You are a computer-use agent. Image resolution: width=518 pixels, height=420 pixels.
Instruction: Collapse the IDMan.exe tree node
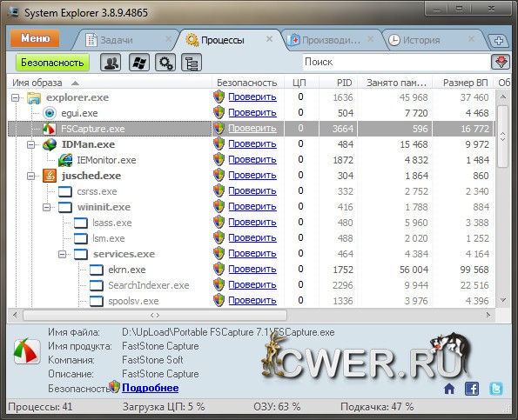click(x=30, y=144)
